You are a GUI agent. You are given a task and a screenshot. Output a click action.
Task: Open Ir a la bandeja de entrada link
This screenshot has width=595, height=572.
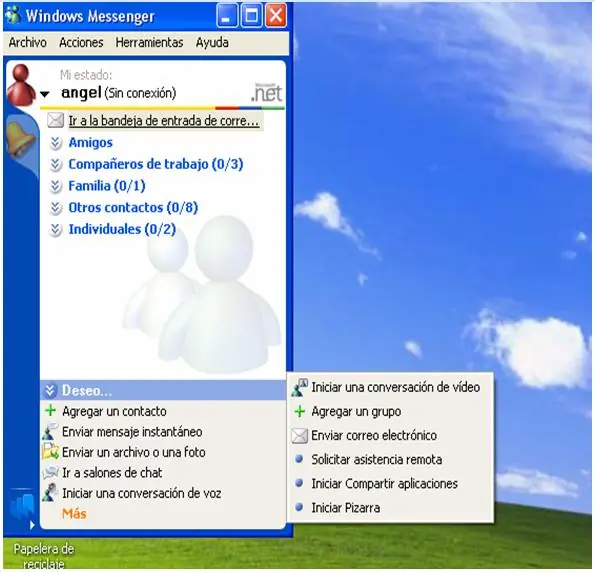(x=164, y=121)
